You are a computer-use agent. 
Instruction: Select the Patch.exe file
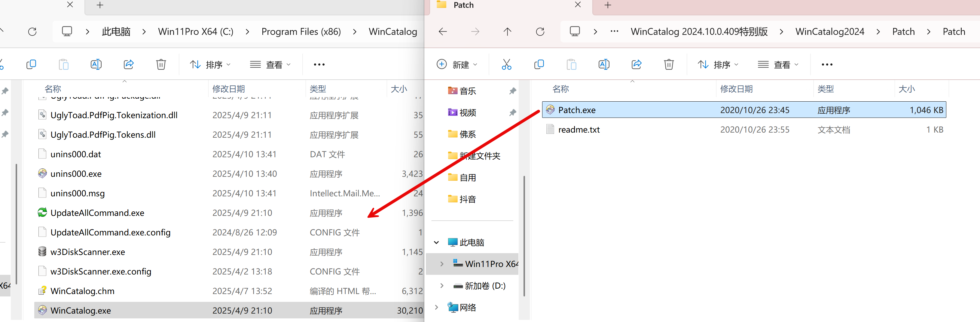click(x=577, y=110)
